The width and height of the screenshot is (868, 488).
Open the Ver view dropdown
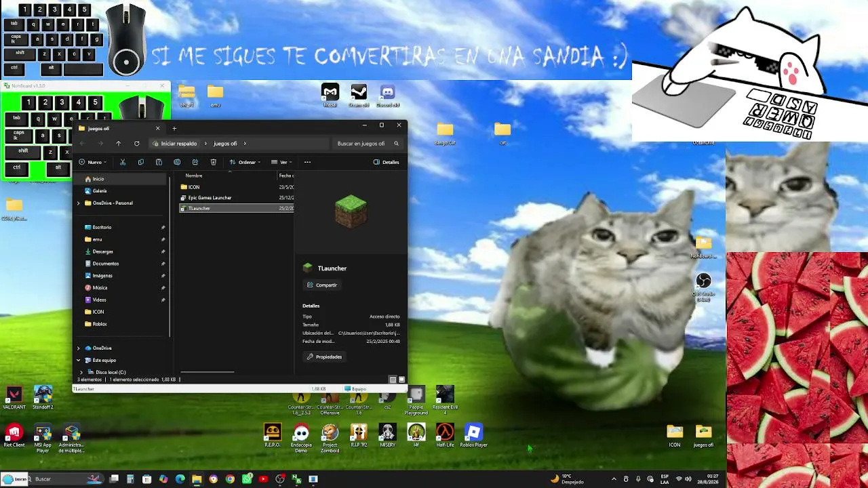281,162
